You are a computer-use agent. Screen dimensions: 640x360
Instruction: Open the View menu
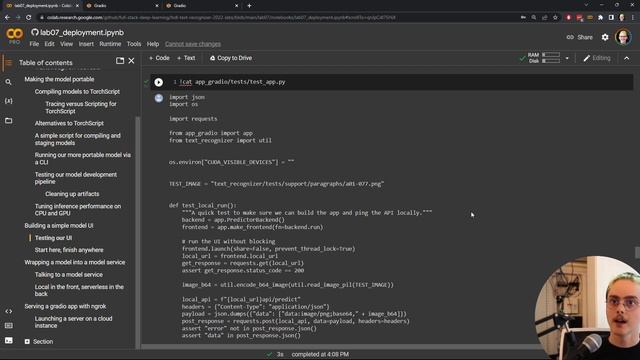click(66, 44)
